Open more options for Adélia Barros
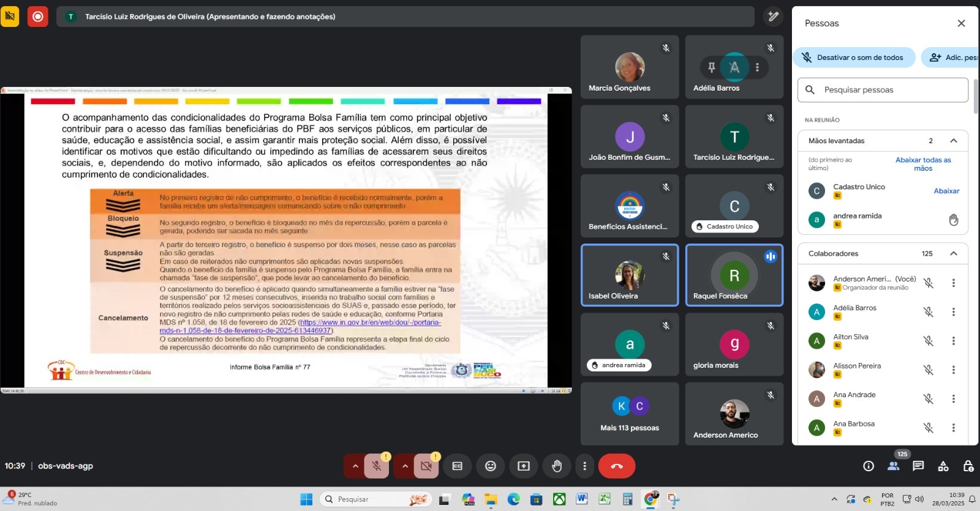This screenshot has width=980, height=511. pos(953,312)
